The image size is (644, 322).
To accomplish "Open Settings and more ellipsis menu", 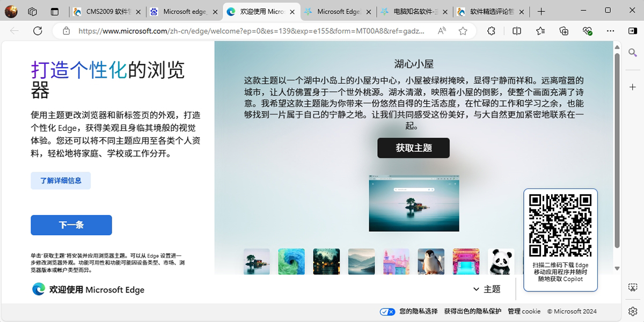I will coord(611,31).
